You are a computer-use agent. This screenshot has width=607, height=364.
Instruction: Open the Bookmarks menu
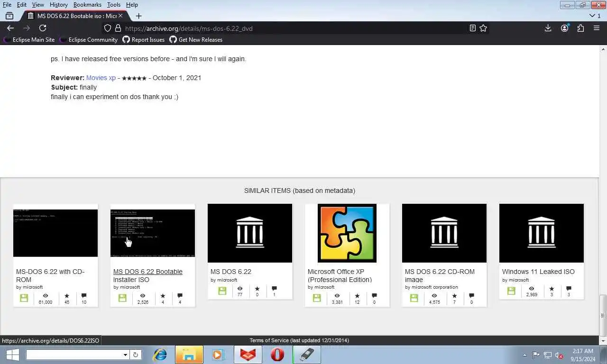(x=87, y=4)
